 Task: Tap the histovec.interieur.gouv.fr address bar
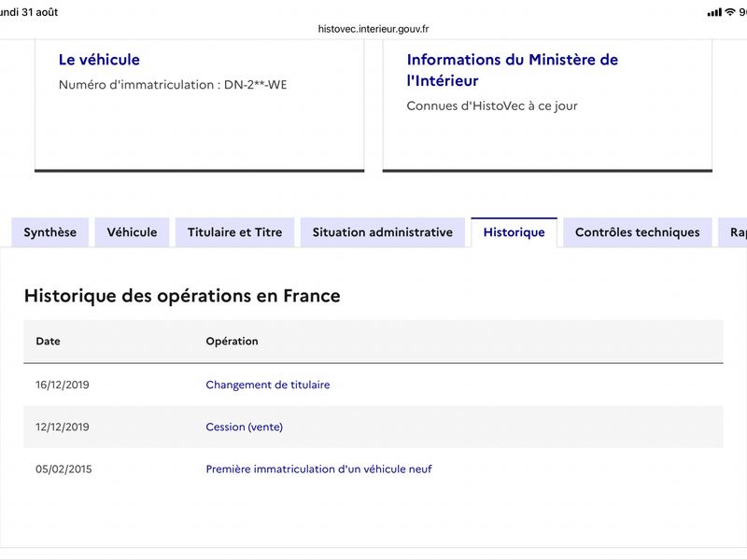[x=373, y=29]
